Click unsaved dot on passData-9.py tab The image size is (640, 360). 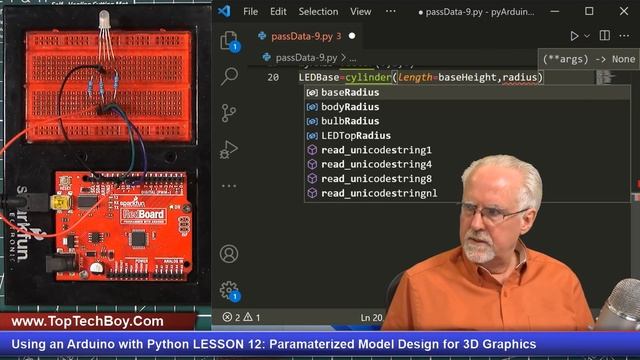[x=352, y=36]
